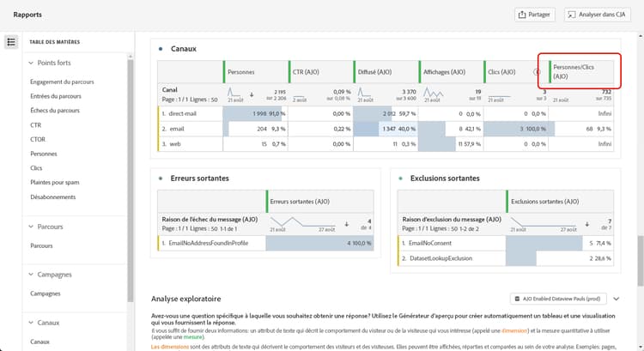
Task: Click the Affichages (AJO) column header
Action: (451, 72)
